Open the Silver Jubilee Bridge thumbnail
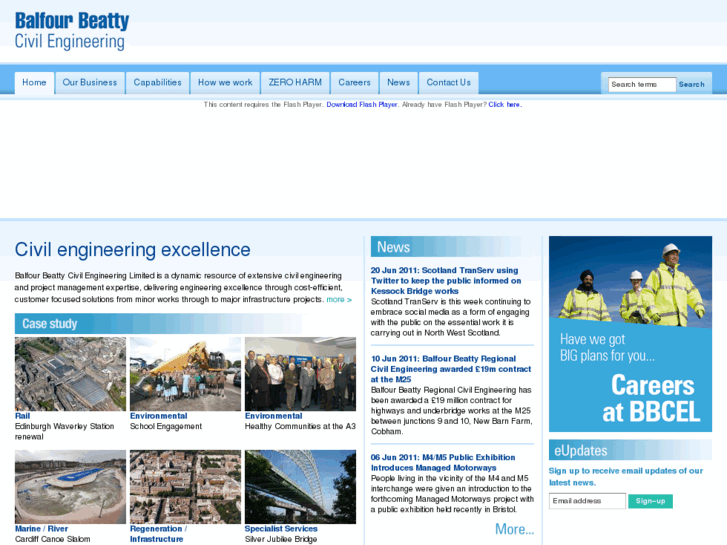727x545 pixels. click(x=300, y=487)
